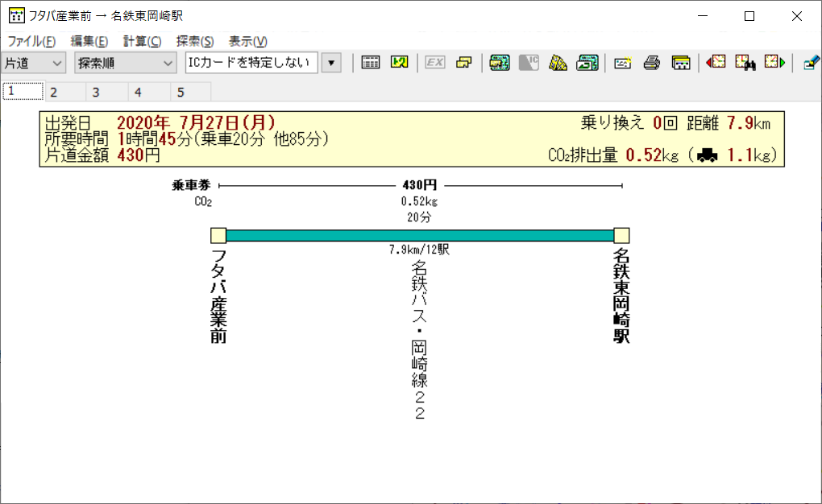Open the 表示(V) menu

pyautogui.click(x=248, y=41)
